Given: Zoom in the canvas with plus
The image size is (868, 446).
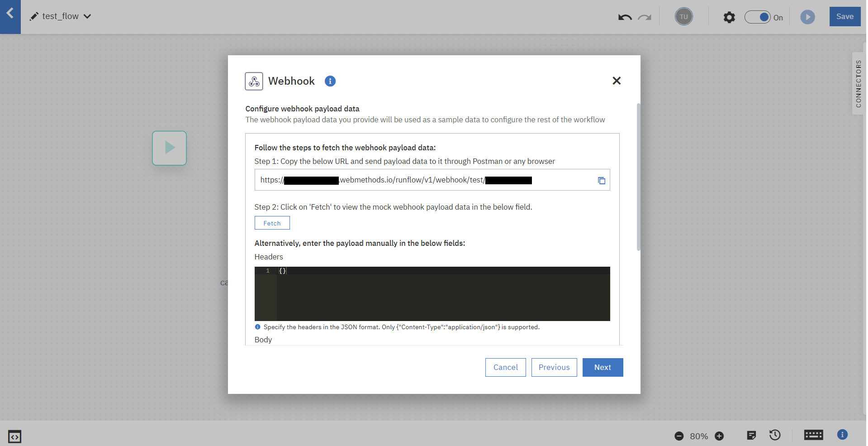Looking at the screenshot, I should point(719,436).
